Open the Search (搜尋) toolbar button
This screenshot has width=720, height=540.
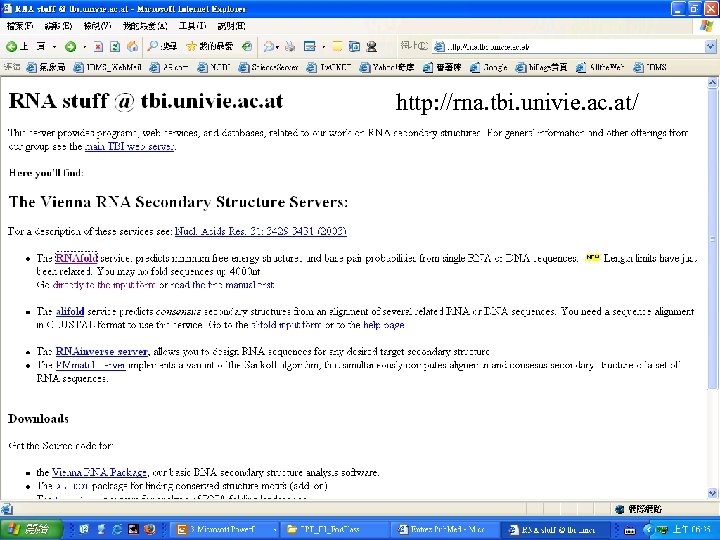162,46
